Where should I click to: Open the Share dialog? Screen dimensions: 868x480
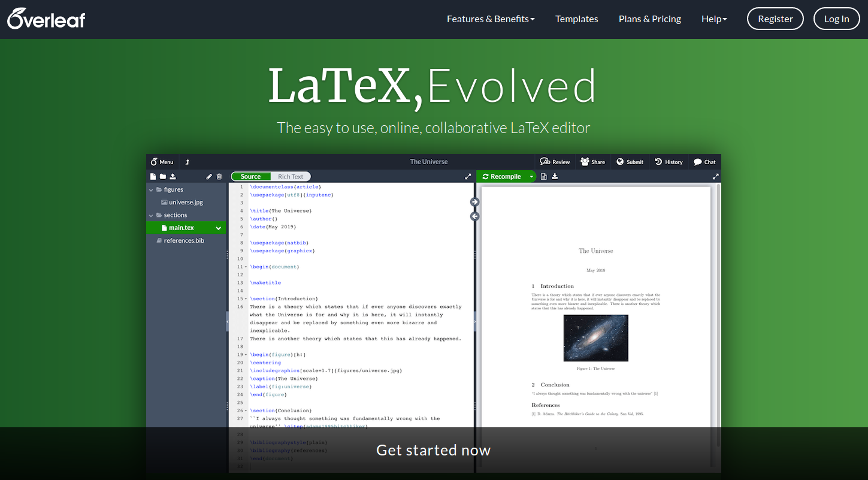coord(593,162)
